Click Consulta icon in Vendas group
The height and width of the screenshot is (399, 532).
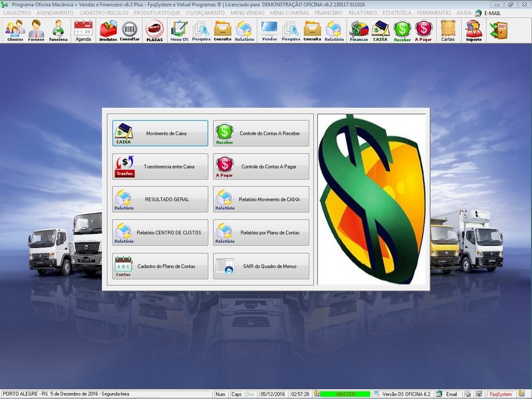312,31
